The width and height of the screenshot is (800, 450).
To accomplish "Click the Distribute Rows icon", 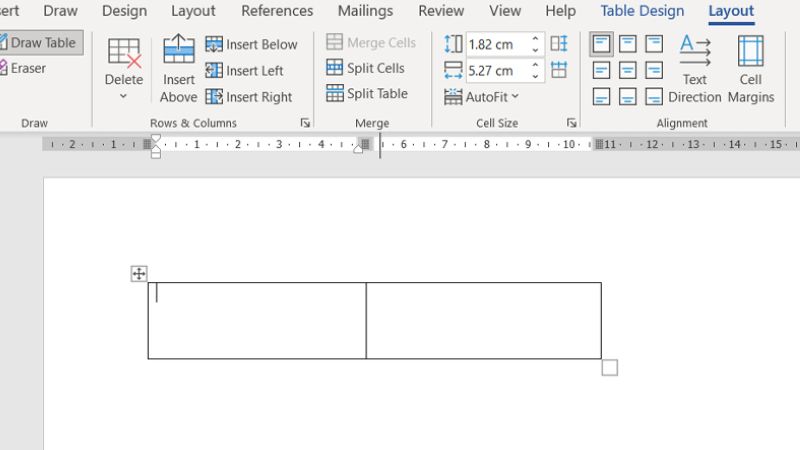I will point(559,44).
